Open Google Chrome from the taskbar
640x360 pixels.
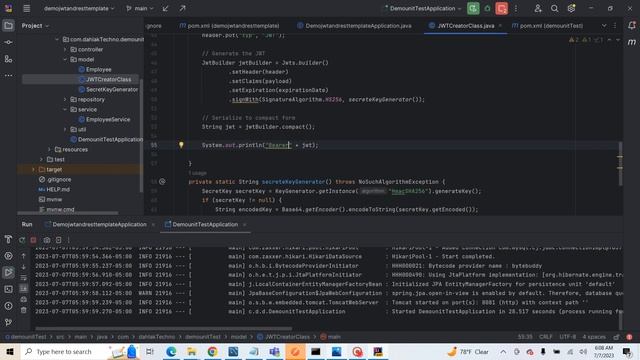click(x=212, y=351)
